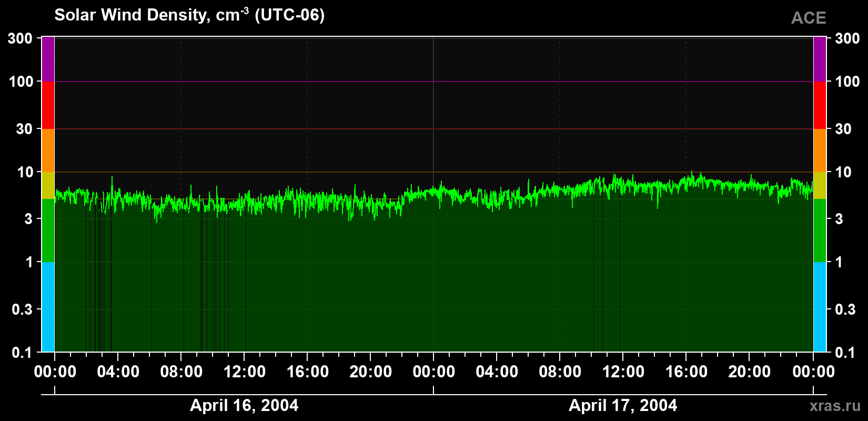Click the 0.3 value on the left axis

pos(22,309)
